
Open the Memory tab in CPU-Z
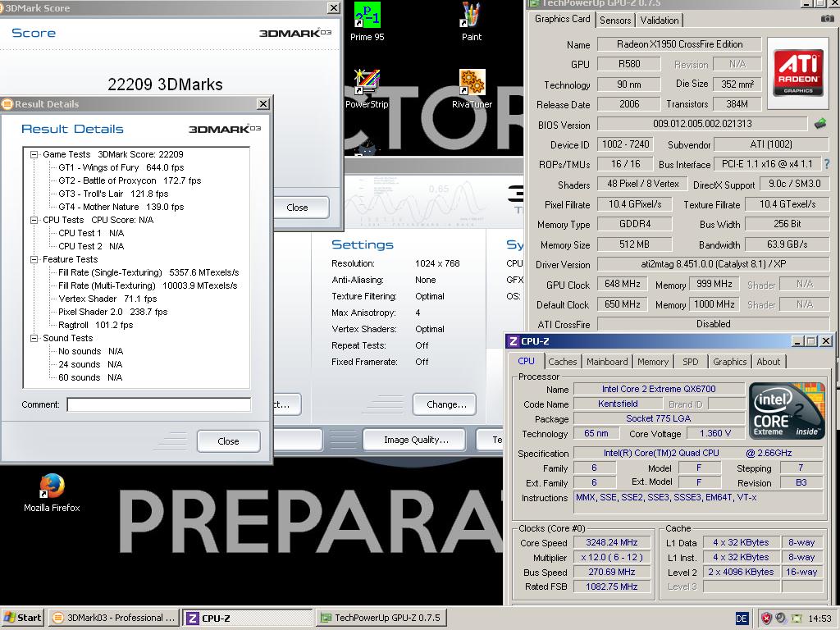pyautogui.click(x=652, y=362)
